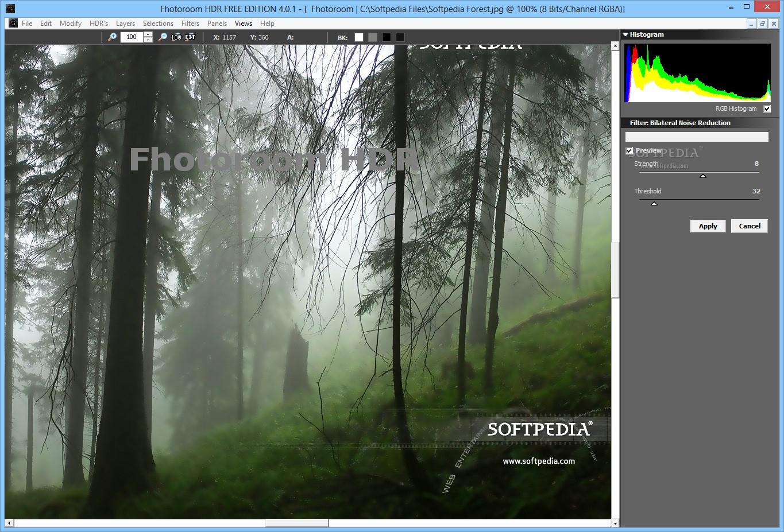784x532 pixels.
Task: Click the vertical scrollbar down arrow
Action: tap(615, 523)
